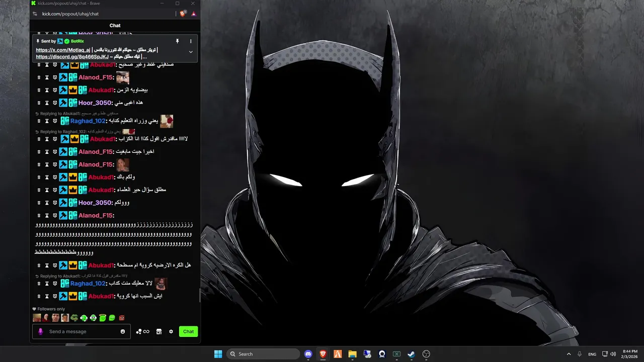The width and height of the screenshot is (644, 362).
Task: Click the purple chat identity icon
Action: point(41,332)
